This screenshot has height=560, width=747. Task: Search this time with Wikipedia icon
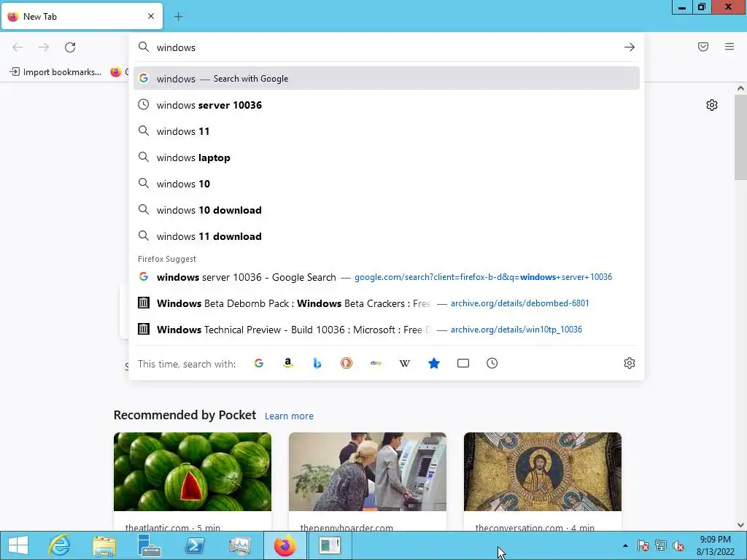coord(404,363)
